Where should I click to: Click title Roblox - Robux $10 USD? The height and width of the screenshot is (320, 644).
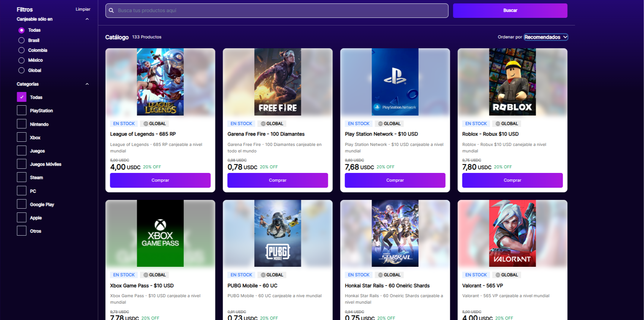[491, 134]
